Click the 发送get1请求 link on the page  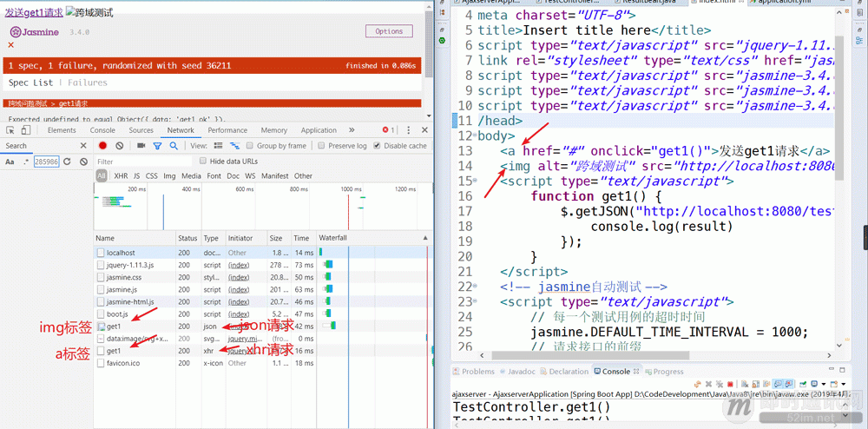click(34, 11)
